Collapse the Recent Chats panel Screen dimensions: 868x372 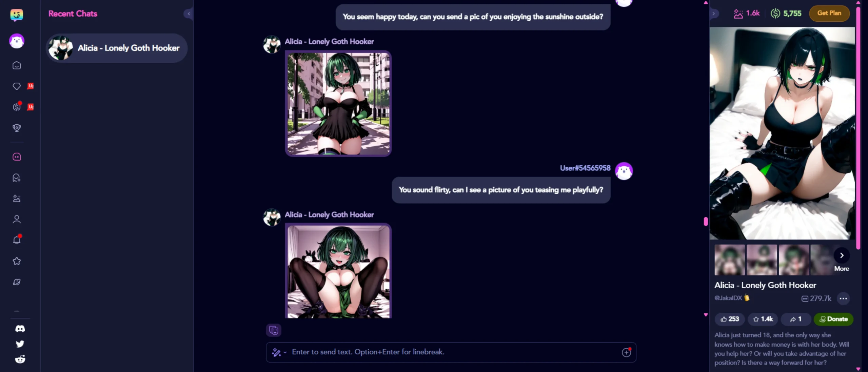click(189, 14)
